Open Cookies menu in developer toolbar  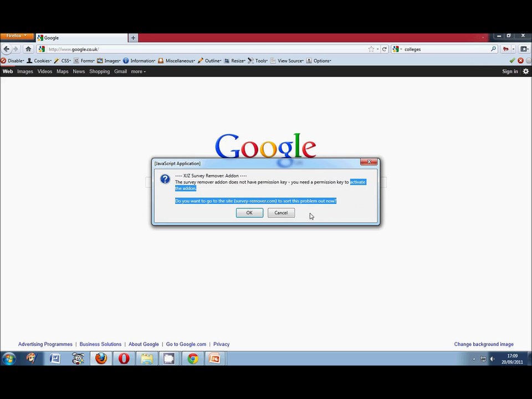39,61
